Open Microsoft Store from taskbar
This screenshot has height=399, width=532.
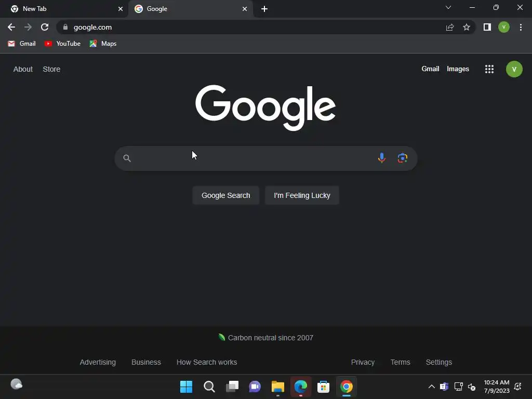[x=323, y=387]
